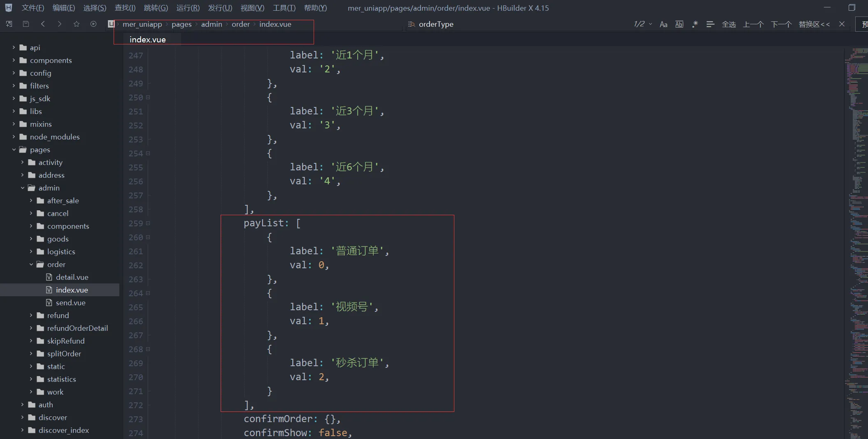Open the 选择(S) menu
Image resolution: width=868 pixels, height=439 pixels.
pyautogui.click(x=95, y=8)
